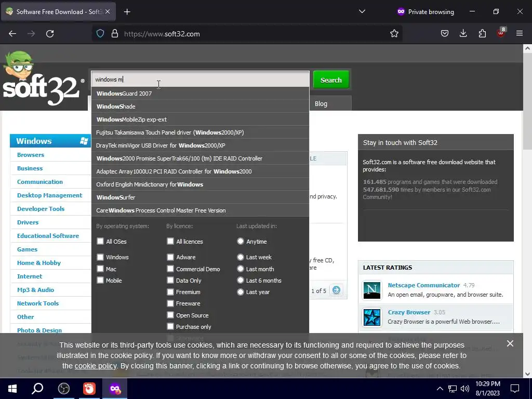The image size is (532, 399).
Task: Select the Windows category header tab
Action: click(x=50, y=141)
